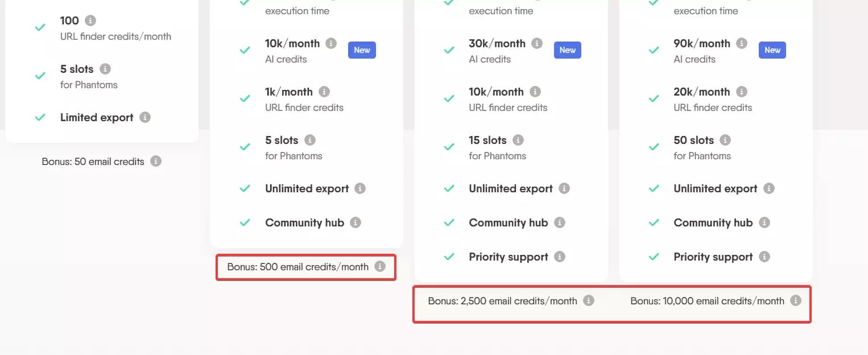Click the checkmark beside Community hub third plan
The image size is (868, 355).
pos(449,222)
